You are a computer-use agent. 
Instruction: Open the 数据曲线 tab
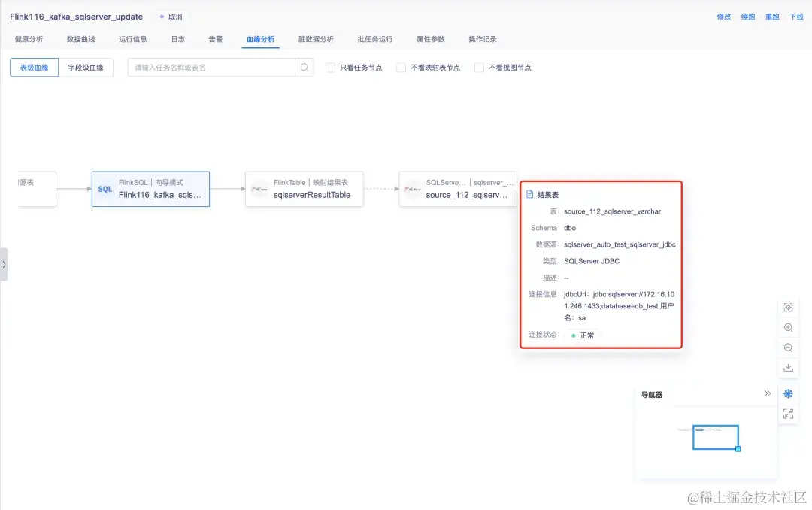pyautogui.click(x=80, y=39)
